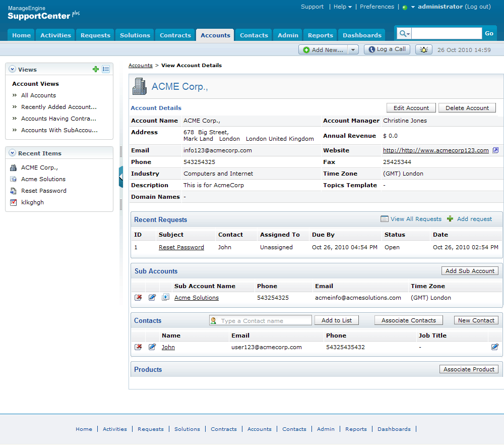The image size is (504, 445).
Task: Open the manage views list icon
Action: pyautogui.click(x=106, y=70)
